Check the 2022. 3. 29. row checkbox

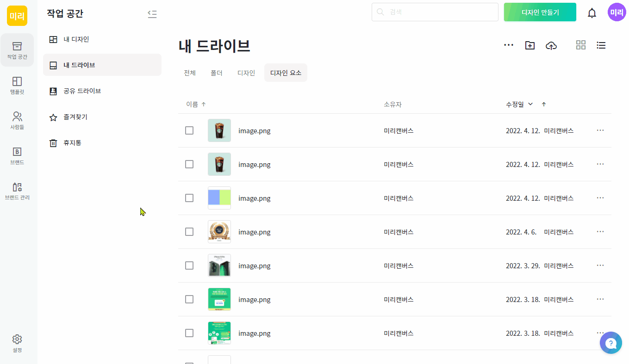pyautogui.click(x=189, y=265)
